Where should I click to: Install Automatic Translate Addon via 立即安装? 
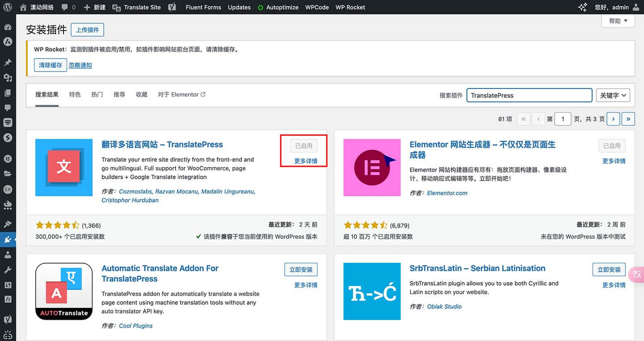coord(301,269)
